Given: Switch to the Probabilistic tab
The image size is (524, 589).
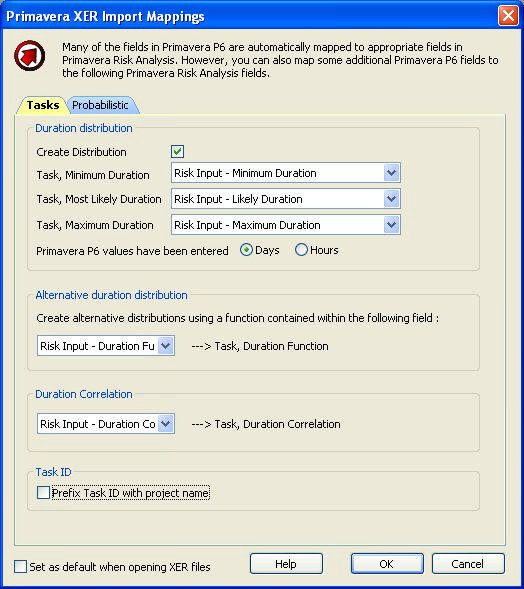Looking at the screenshot, I should click(x=100, y=105).
